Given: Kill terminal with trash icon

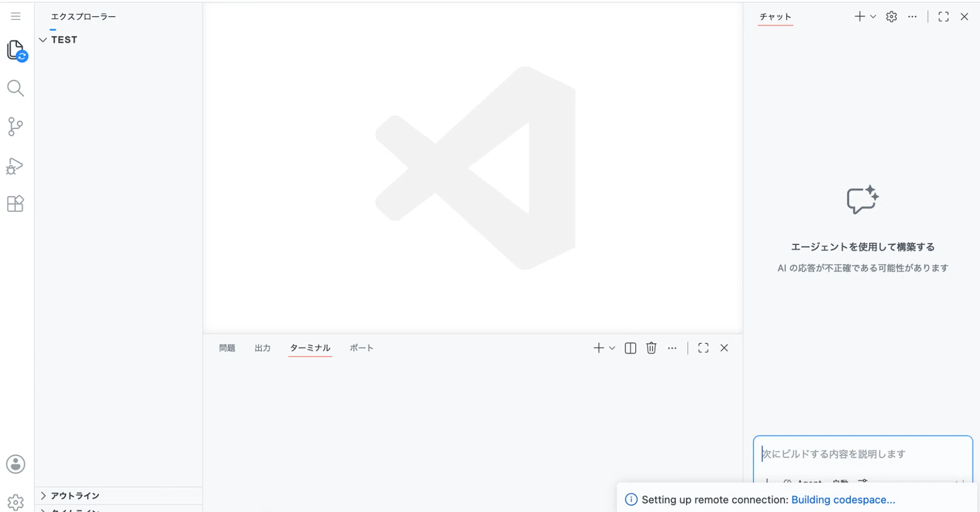Looking at the screenshot, I should point(651,348).
